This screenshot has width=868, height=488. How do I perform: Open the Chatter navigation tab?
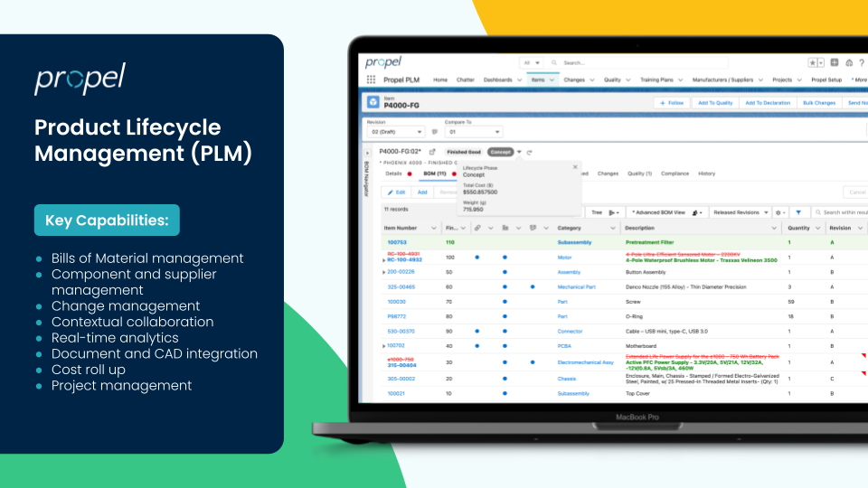(466, 80)
